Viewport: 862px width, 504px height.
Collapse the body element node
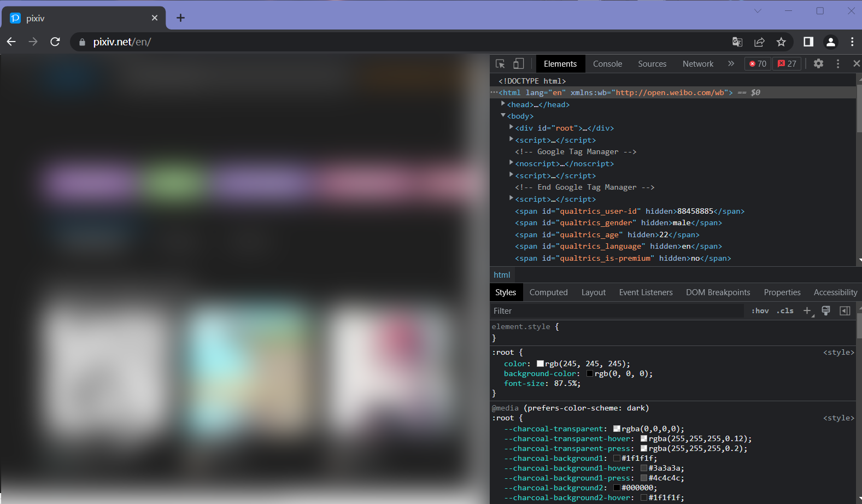tap(503, 115)
